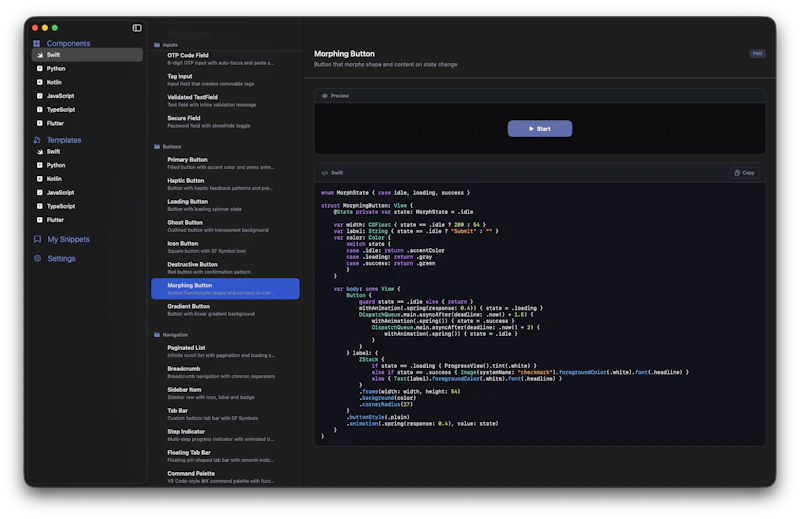
Task: Click Python icon under Templates
Action: (x=40, y=165)
